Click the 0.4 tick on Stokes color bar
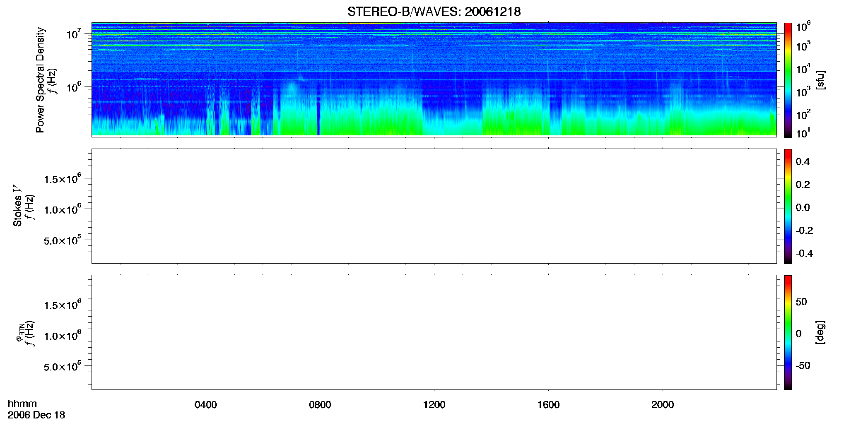 pos(803,162)
